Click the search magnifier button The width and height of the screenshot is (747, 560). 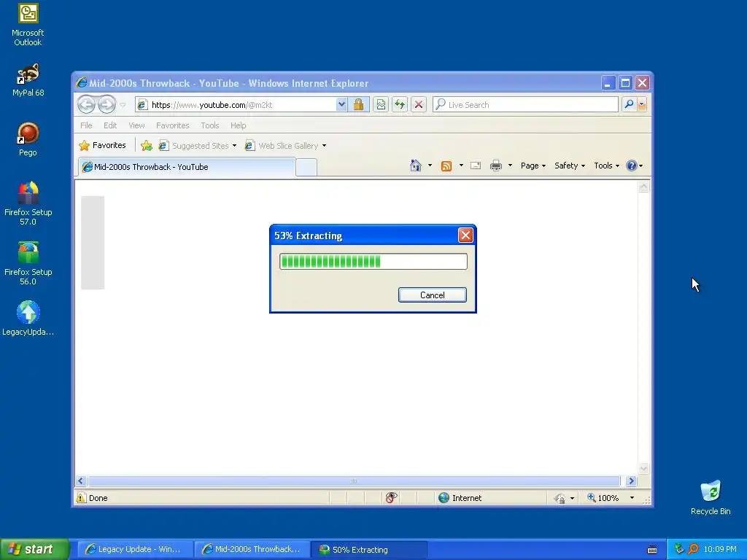click(629, 104)
